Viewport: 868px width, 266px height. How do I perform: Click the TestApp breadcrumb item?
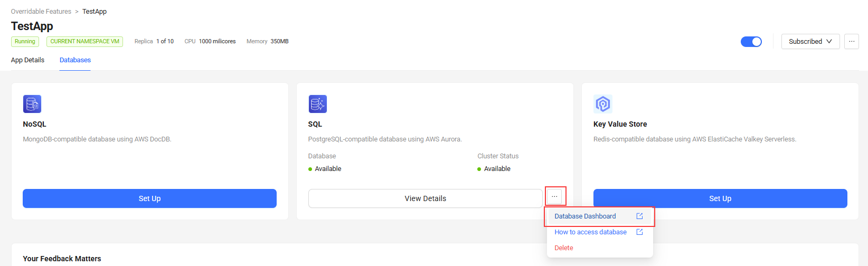point(95,12)
